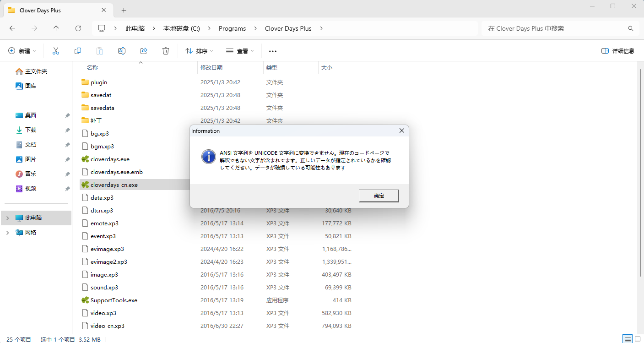Select Programs in the address breadcrumb
Image resolution: width=644 pixels, height=343 pixels.
coord(232,28)
